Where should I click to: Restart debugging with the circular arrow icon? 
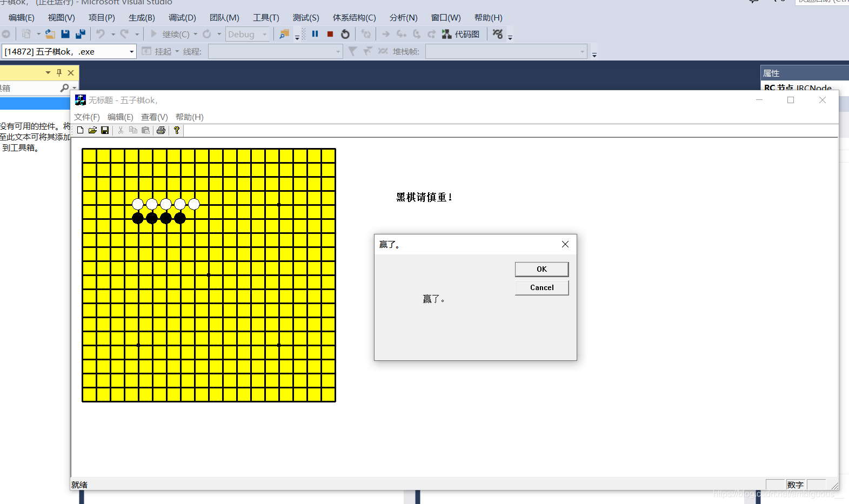(345, 34)
